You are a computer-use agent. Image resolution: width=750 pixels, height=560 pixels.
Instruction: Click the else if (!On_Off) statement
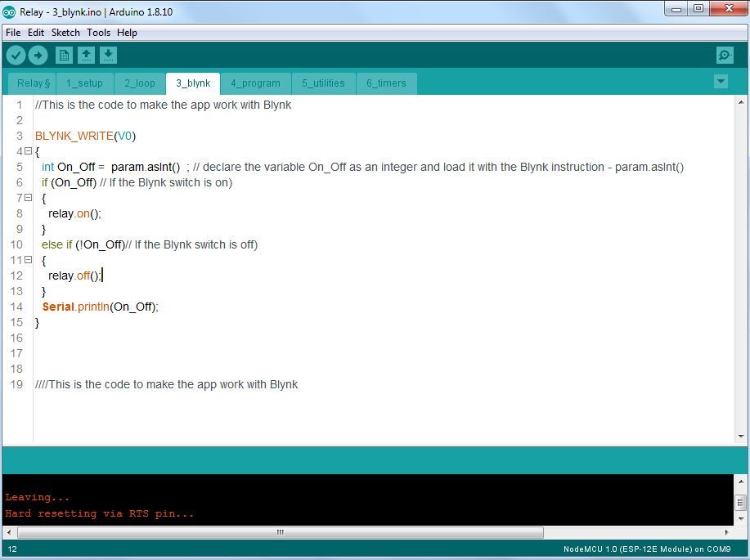[83, 244]
